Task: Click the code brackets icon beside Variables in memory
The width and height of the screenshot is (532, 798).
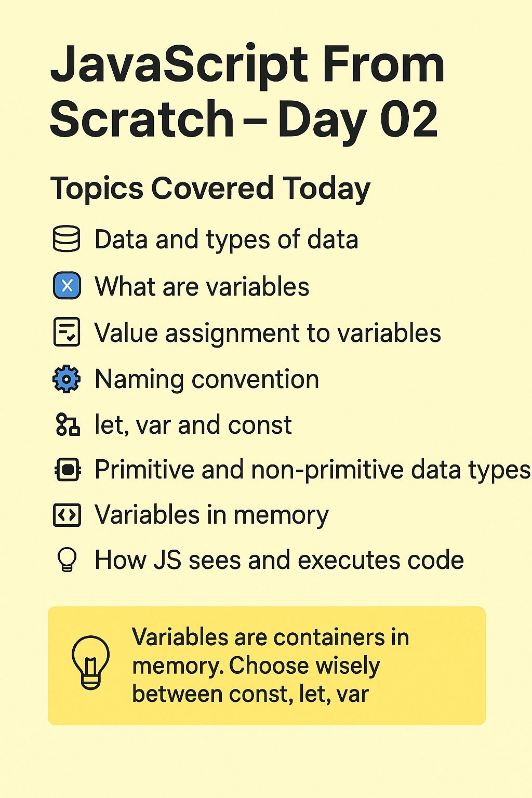Action: click(67, 515)
